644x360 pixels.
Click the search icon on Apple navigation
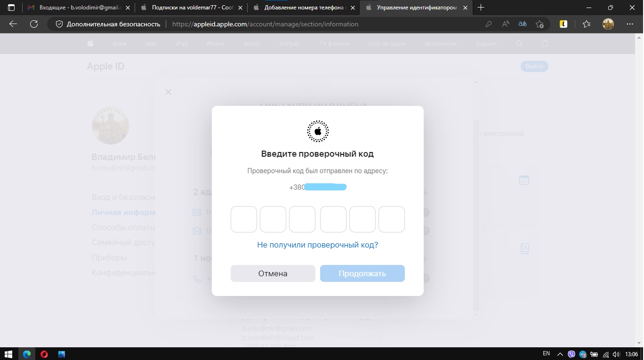(x=519, y=43)
